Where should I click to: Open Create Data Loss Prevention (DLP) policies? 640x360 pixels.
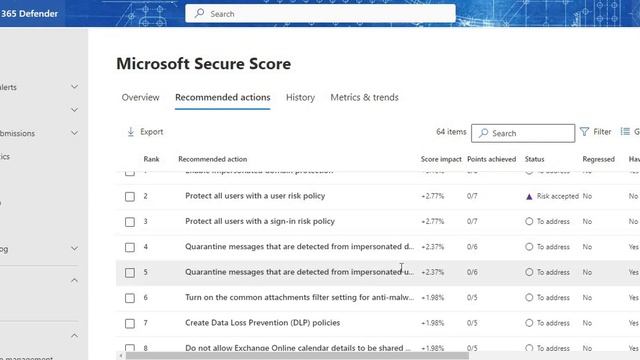click(x=262, y=322)
